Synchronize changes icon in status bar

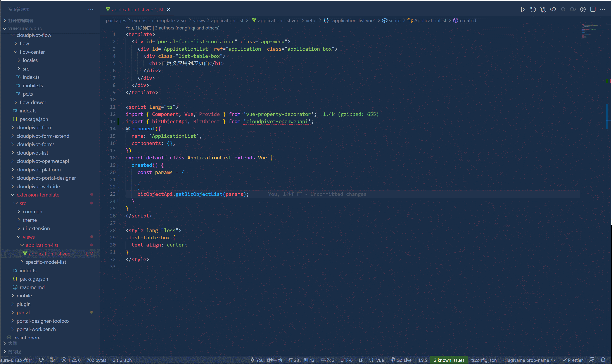coord(41,360)
